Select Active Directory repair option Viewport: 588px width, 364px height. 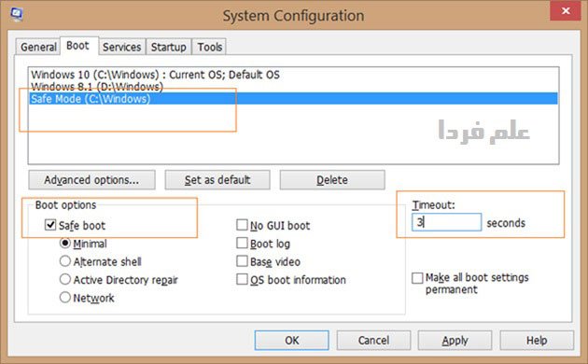(65, 279)
